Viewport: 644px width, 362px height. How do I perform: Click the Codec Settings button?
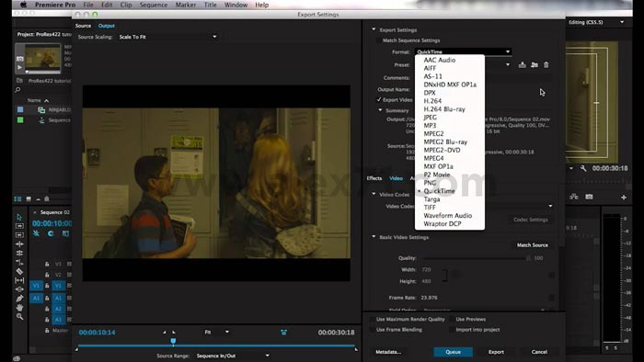[530, 220]
